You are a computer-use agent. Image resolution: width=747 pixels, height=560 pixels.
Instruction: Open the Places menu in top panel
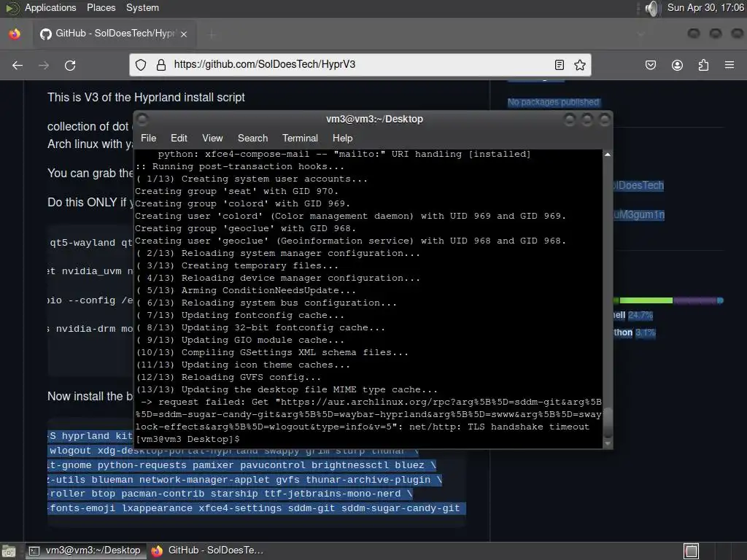coord(101,7)
